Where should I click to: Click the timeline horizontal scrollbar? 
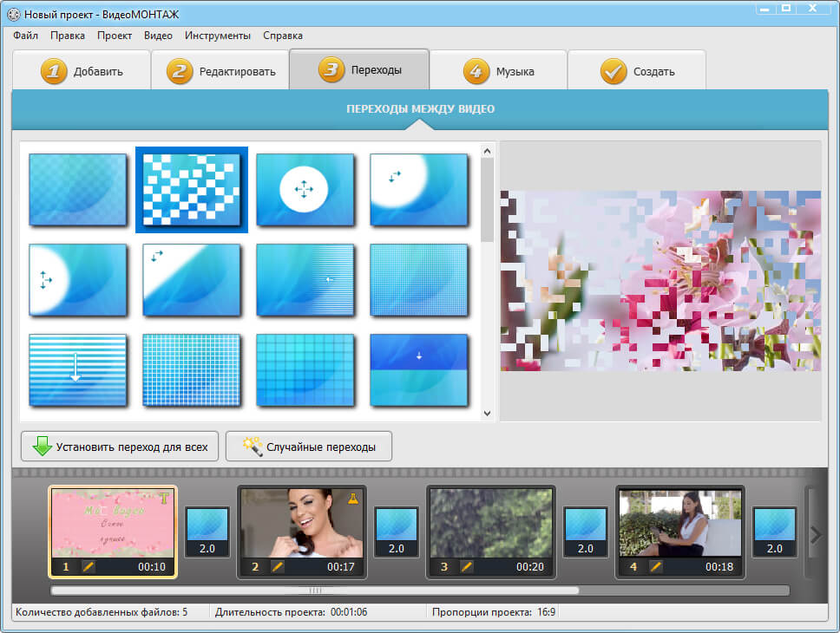tap(315, 591)
